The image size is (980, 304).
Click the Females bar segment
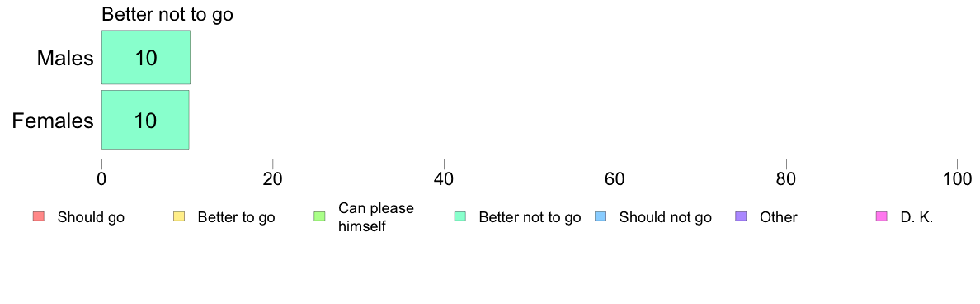[x=145, y=120]
